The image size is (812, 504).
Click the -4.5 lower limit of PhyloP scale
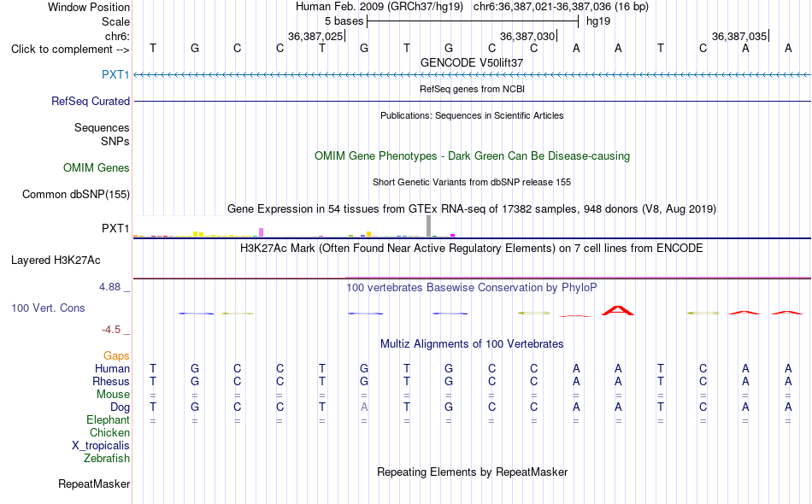point(111,330)
